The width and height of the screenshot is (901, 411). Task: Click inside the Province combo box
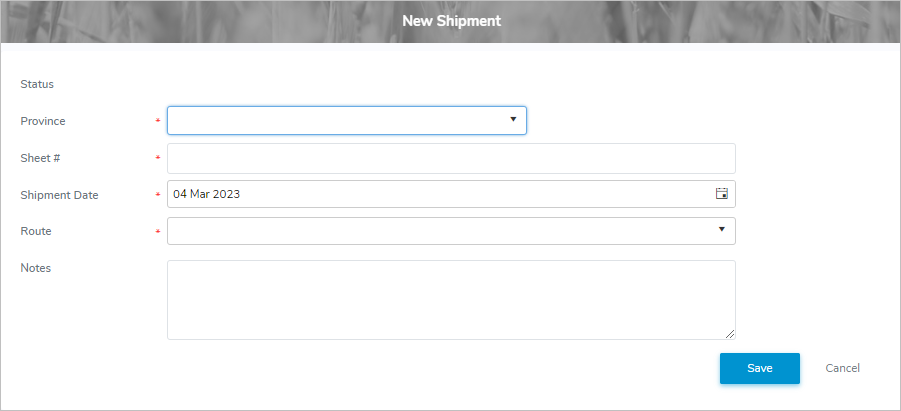click(336, 121)
